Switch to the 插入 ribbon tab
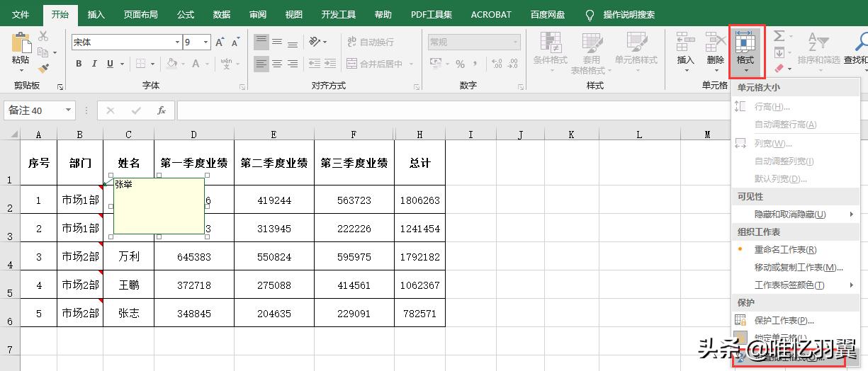Image resolution: width=868 pixels, height=371 pixels. point(96,14)
